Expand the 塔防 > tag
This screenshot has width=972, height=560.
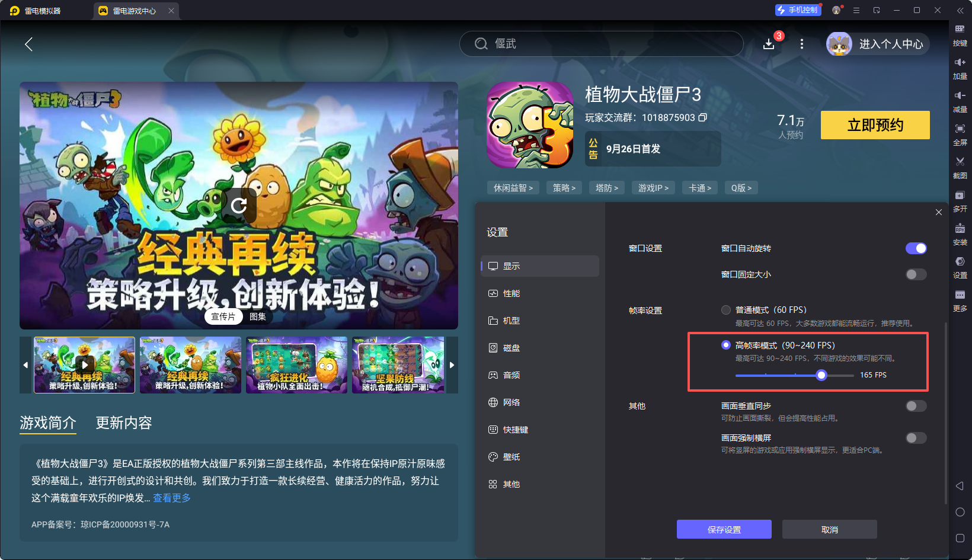coord(607,188)
